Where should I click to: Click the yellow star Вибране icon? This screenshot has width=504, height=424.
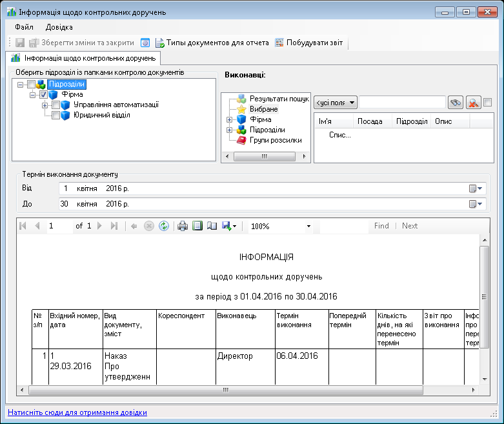pyautogui.click(x=241, y=109)
